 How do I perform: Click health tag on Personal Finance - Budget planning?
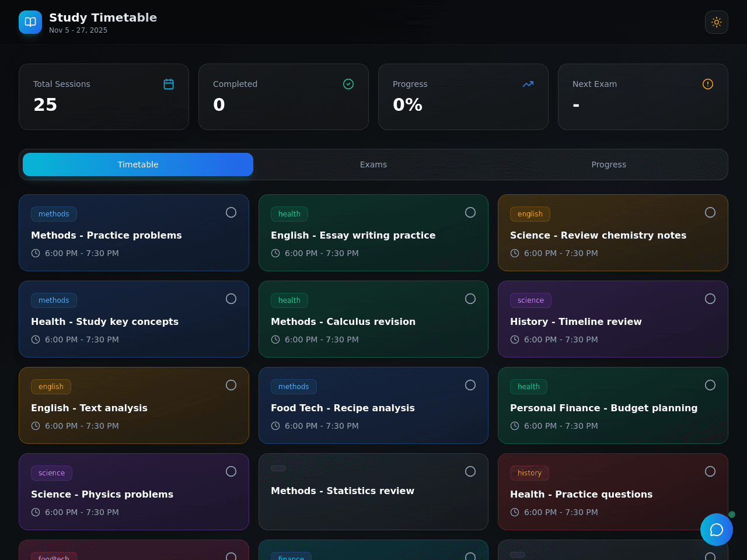tap(529, 387)
